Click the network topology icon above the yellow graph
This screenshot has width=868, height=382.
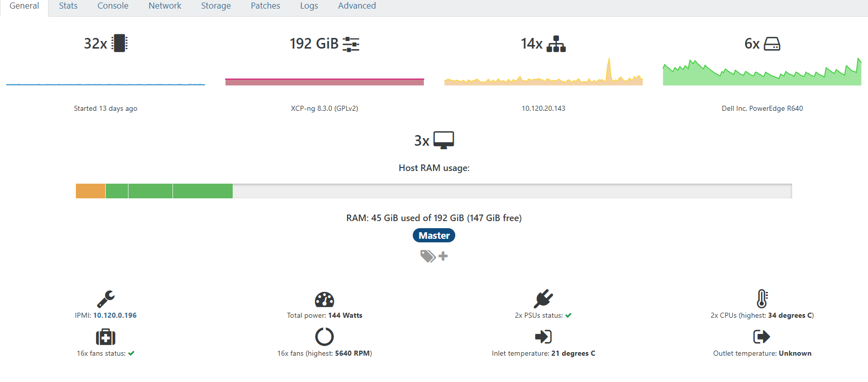click(x=557, y=44)
